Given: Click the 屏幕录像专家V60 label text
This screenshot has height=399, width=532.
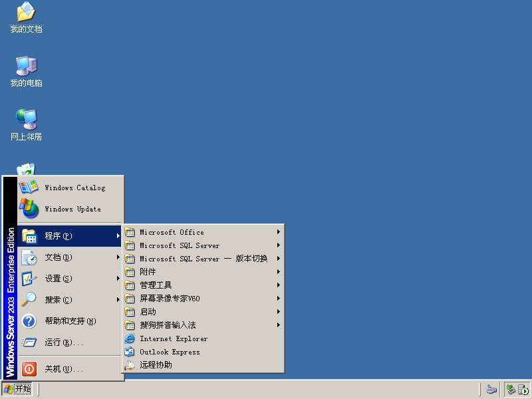Looking at the screenshot, I should (x=170, y=299).
